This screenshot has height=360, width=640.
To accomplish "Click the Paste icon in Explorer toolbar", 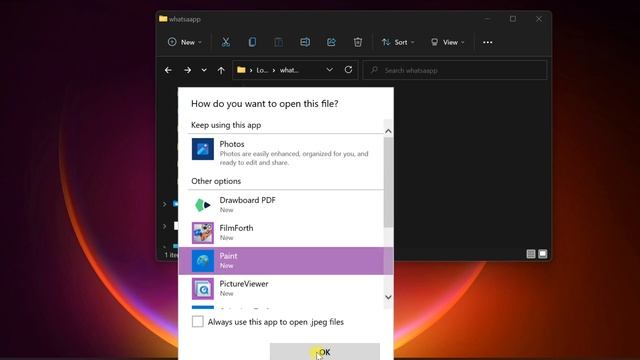I will (278, 42).
